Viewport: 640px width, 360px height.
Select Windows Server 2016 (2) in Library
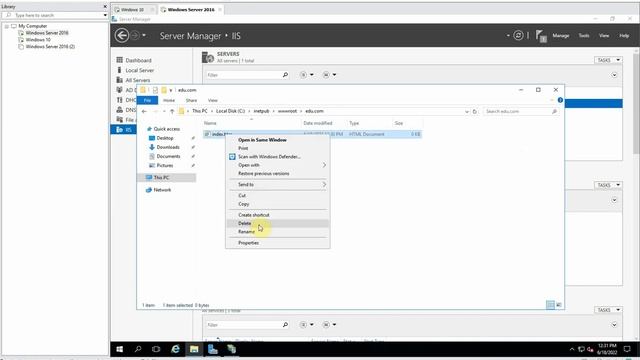point(50,47)
